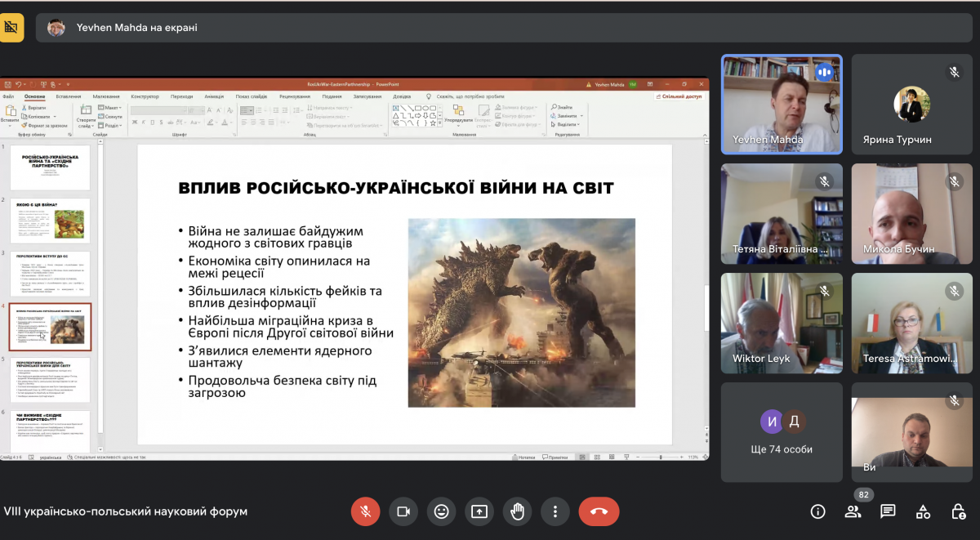
Task: Open the font name combo box
Action: point(160,110)
